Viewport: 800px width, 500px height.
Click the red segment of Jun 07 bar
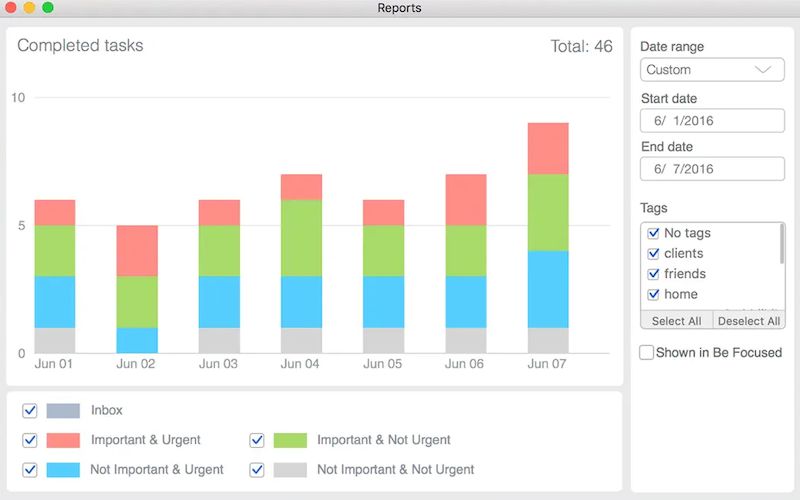548,148
